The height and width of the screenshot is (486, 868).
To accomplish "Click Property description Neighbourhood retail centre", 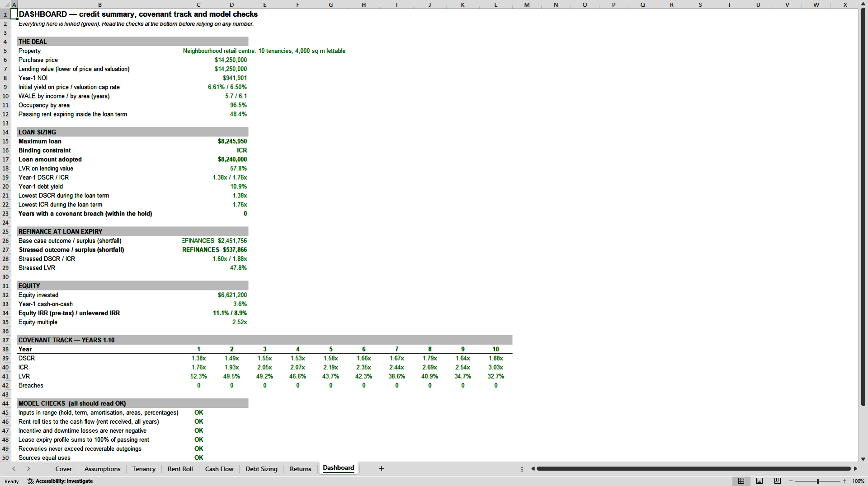I will coord(264,51).
